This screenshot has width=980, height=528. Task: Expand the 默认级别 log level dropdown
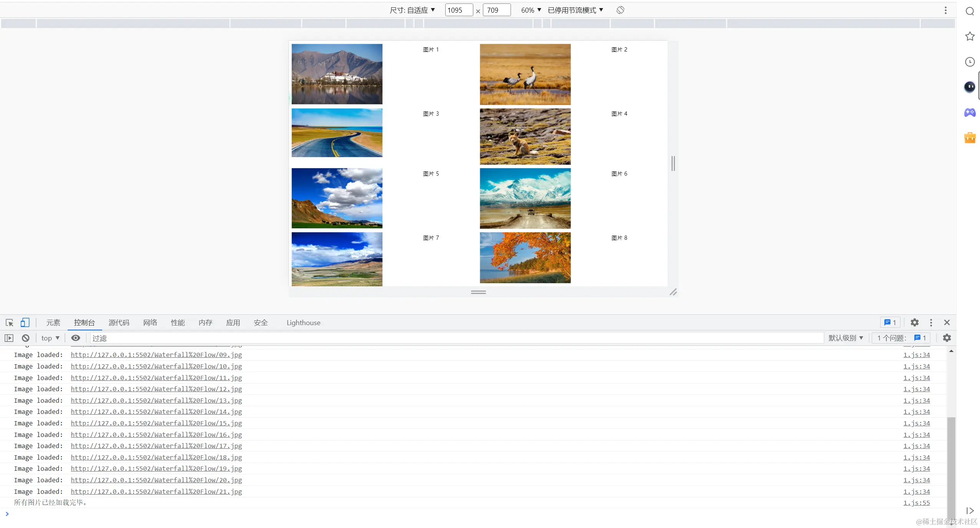pyautogui.click(x=846, y=338)
